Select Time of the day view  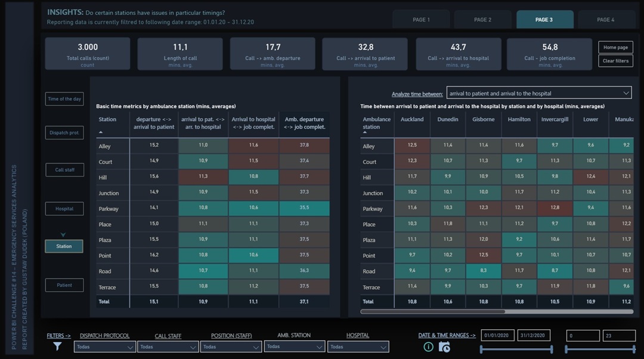(x=64, y=99)
